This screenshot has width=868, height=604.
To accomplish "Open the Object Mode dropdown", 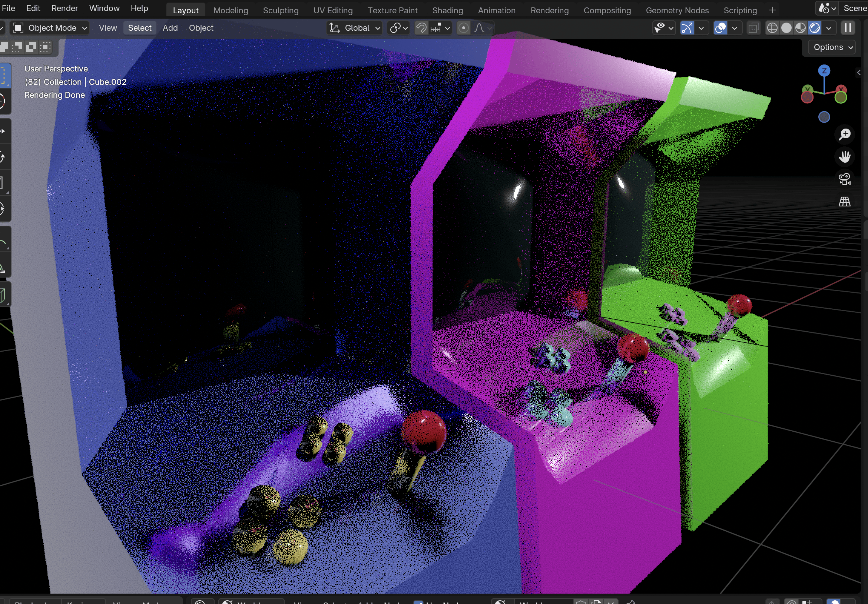I will (50, 28).
